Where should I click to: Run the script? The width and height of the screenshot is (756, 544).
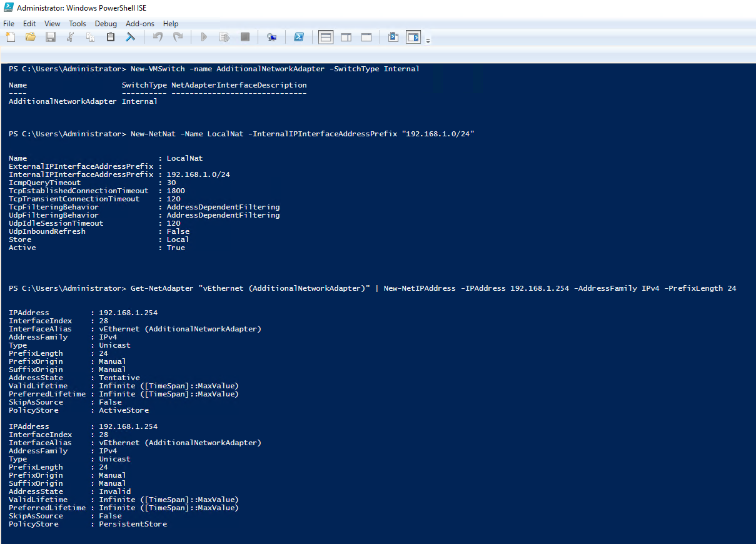204,37
